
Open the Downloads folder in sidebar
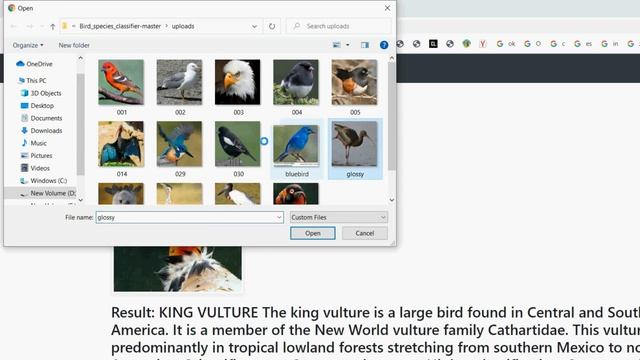[42, 131]
